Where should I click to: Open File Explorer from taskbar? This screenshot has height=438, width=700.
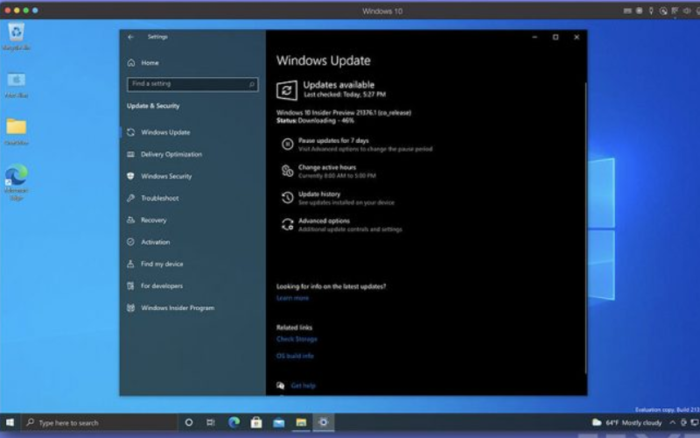click(x=301, y=422)
